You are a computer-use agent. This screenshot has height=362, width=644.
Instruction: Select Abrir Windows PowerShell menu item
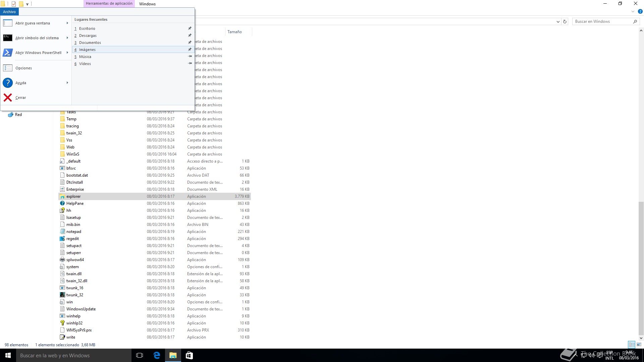pyautogui.click(x=36, y=53)
